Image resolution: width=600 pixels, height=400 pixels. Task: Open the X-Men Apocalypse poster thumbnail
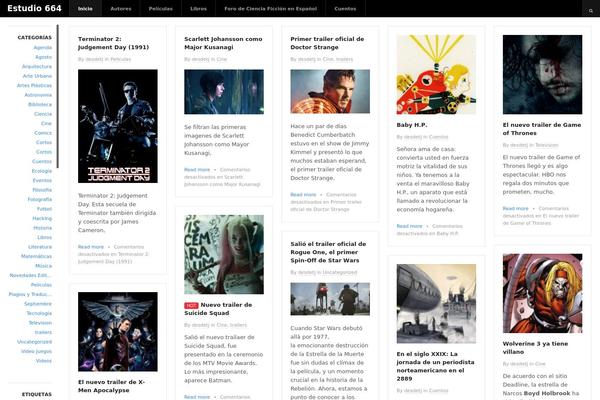118,331
